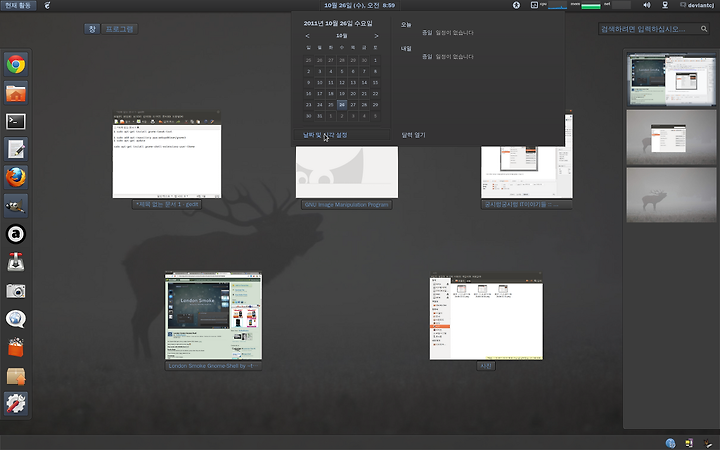Viewport: 720px width, 450px height.
Task: Open the globe chat bubble dash icon
Action: point(16,319)
